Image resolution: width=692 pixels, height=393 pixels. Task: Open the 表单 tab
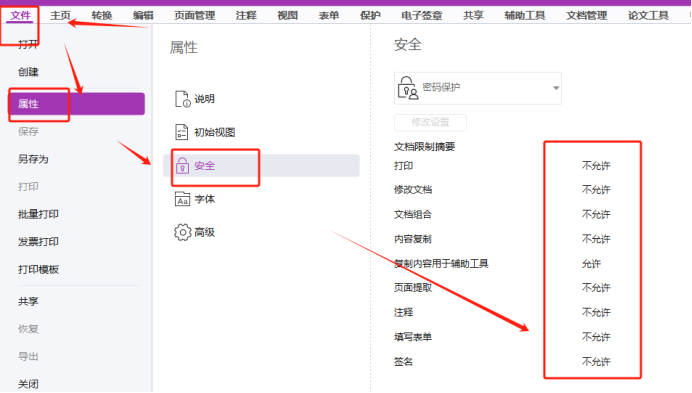point(328,16)
